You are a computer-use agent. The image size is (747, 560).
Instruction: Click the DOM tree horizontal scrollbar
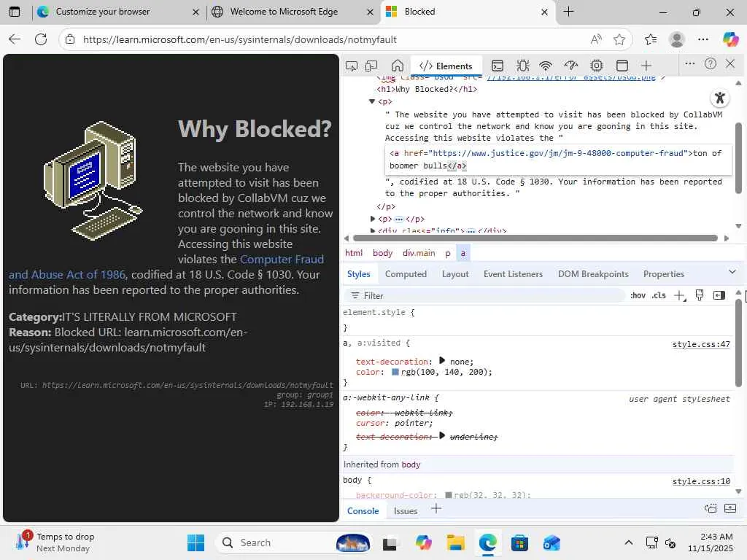535,238
